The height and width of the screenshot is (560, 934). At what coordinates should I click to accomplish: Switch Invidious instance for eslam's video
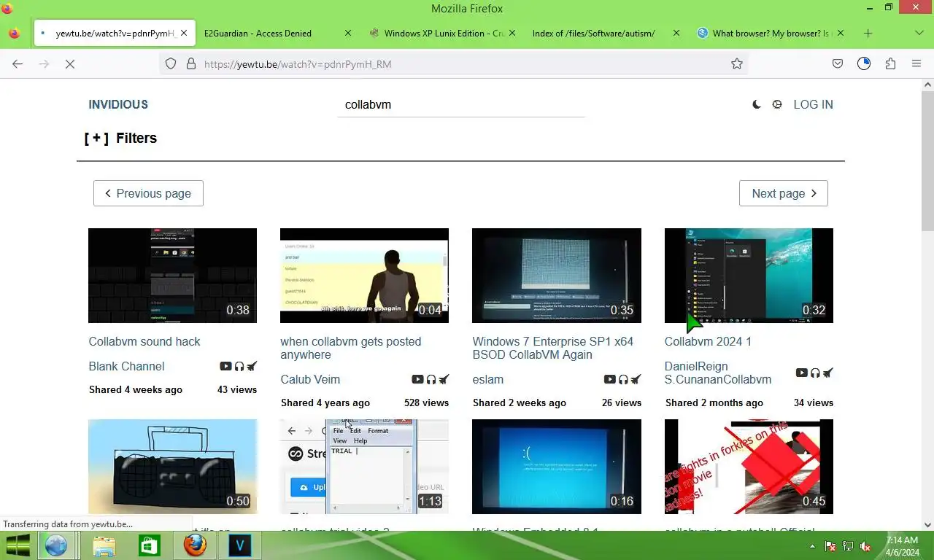pos(636,379)
